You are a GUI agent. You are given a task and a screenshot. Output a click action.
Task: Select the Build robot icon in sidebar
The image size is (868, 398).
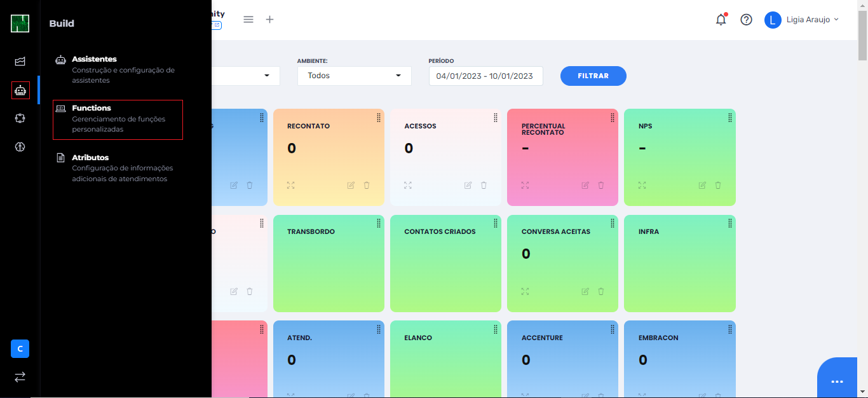point(20,90)
